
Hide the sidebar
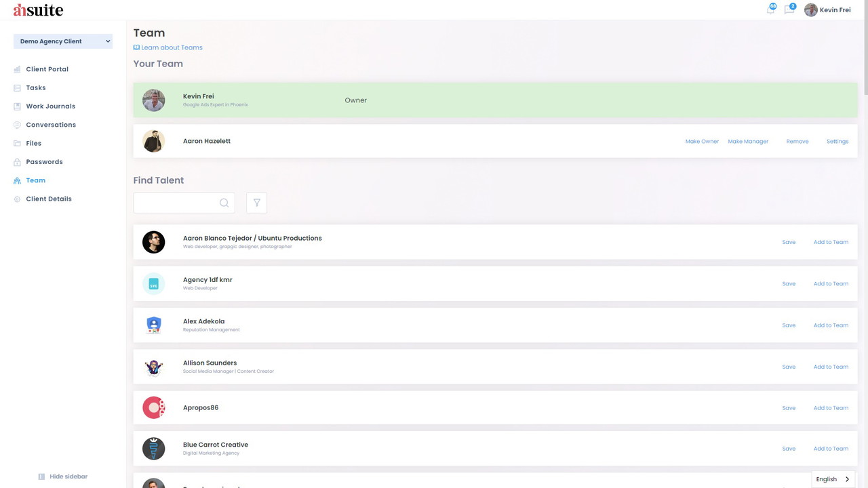click(63, 476)
